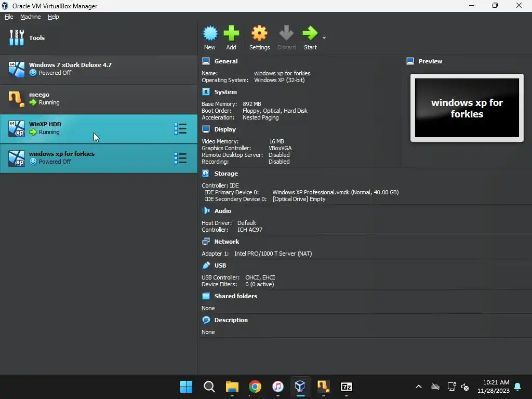Open iTunes from taskbar

(278, 387)
